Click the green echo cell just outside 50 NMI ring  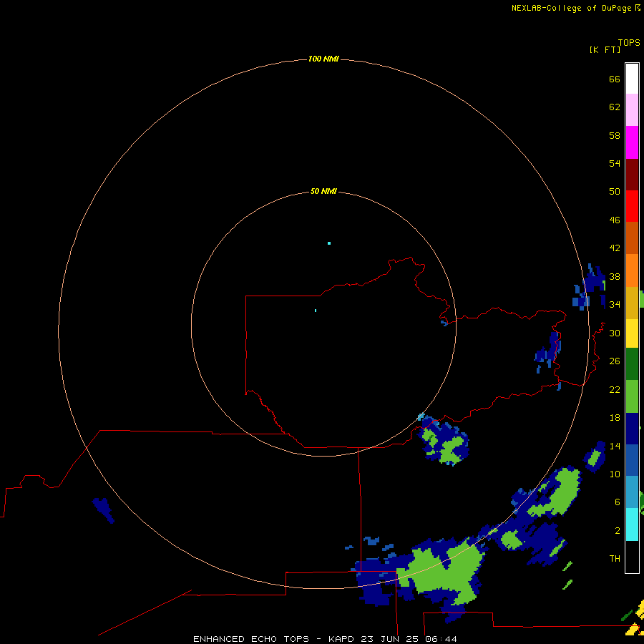451,450
